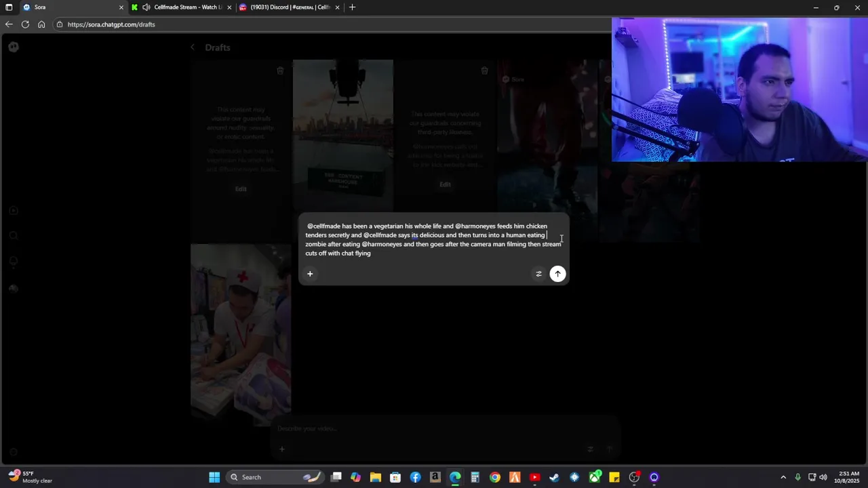Go to the browser home page

41,24
